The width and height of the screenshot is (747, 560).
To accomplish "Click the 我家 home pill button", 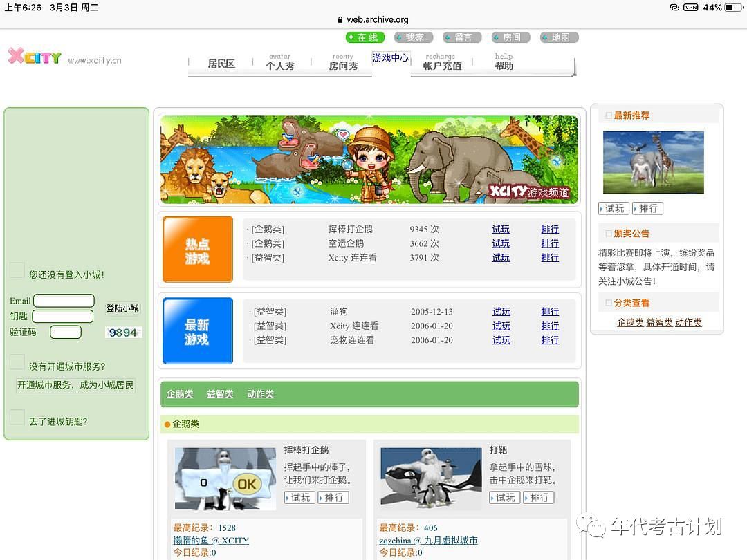I will (414, 37).
